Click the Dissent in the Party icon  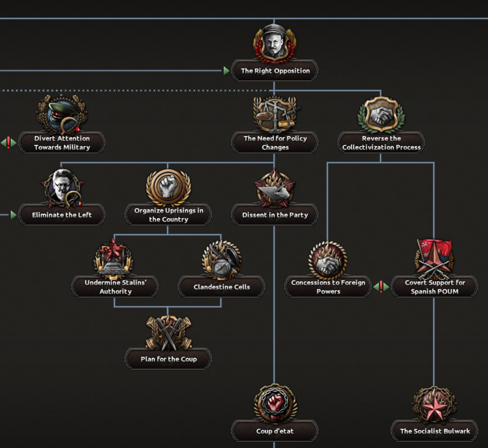[275, 189]
